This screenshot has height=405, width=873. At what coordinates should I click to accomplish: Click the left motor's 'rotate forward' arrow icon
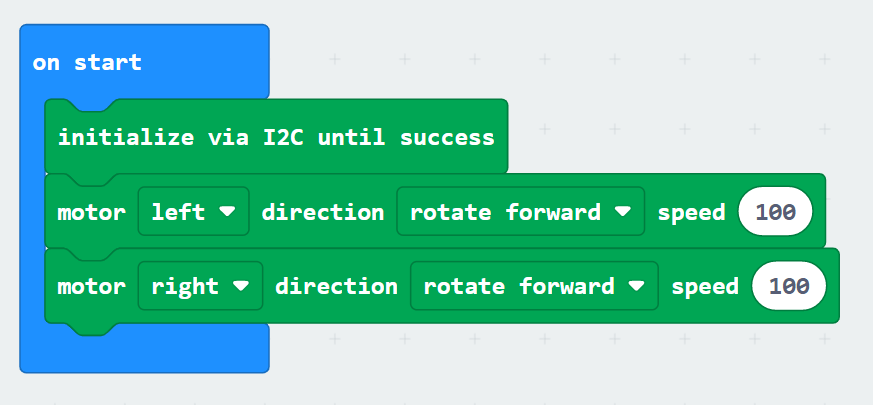[624, 212]
